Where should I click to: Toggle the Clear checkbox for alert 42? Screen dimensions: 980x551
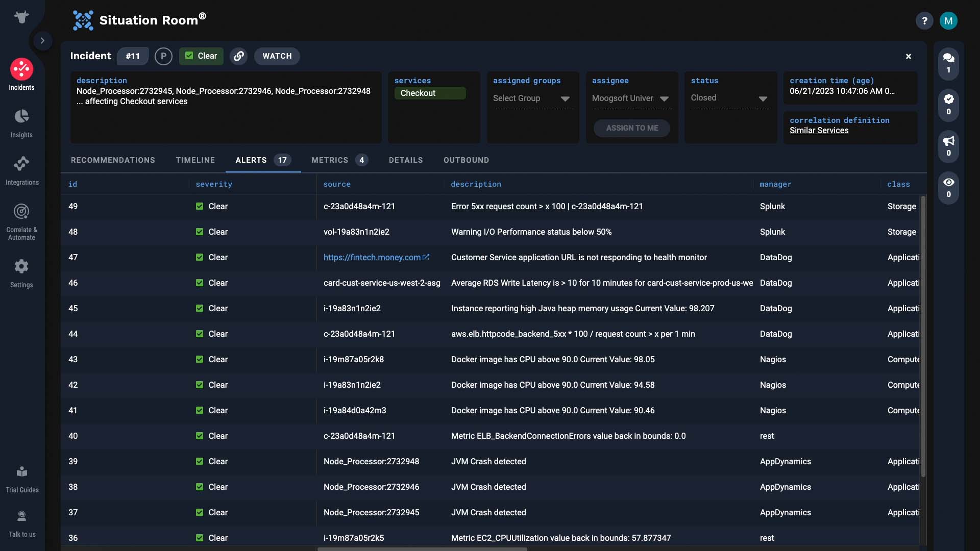tap(200, 385)
